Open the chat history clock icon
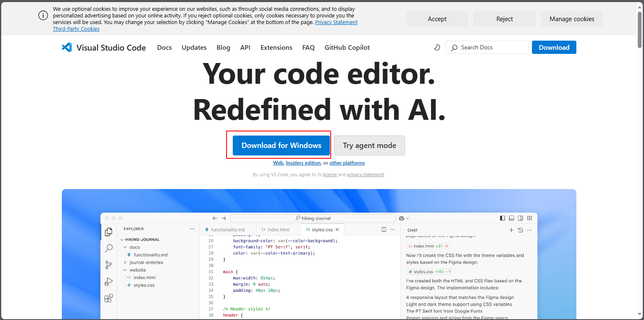 pos(520,230)
